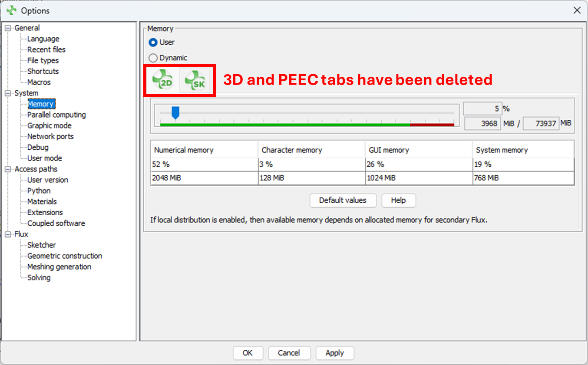Open the Shortcuts options page
The height and width of the screenshot is (365, 588).
(43, 72)
